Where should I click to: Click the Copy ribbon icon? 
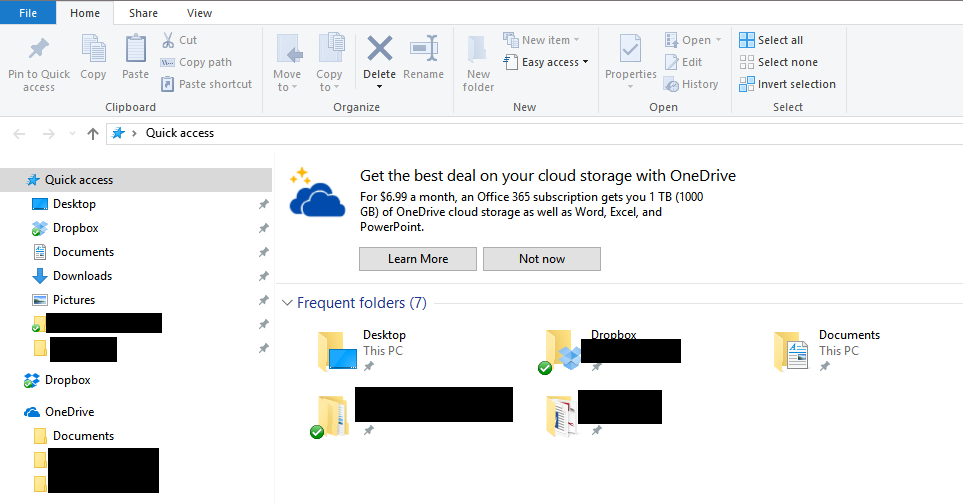click(x=93, y=49)
